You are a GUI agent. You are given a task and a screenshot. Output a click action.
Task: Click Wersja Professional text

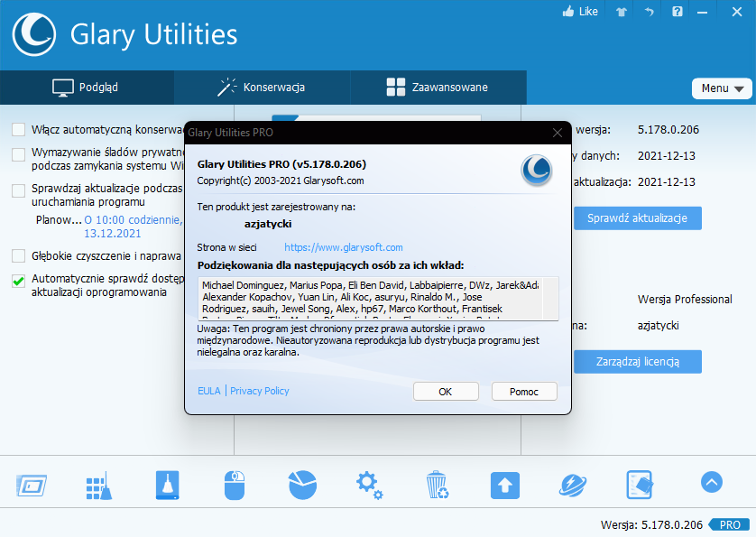tap(685, 299)
